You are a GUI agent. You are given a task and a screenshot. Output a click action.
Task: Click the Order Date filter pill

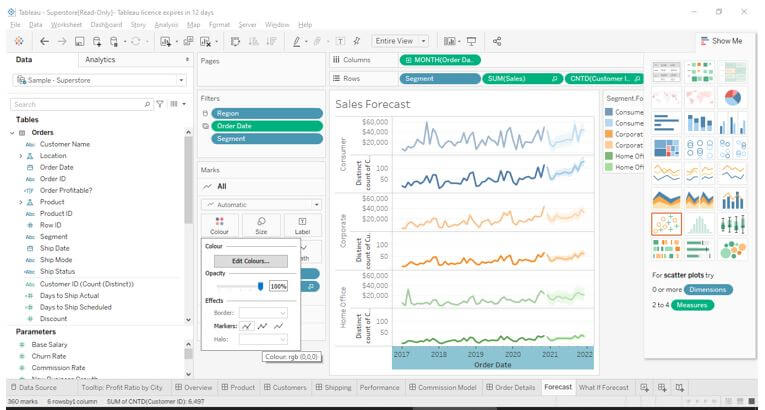pyautogui.click(x=266, y=126)
